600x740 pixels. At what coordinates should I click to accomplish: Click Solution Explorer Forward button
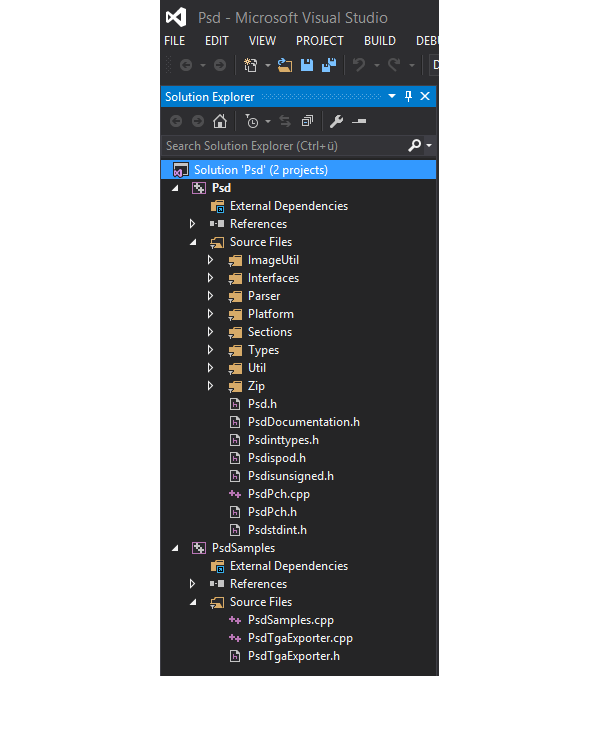[x=198, y=121]
